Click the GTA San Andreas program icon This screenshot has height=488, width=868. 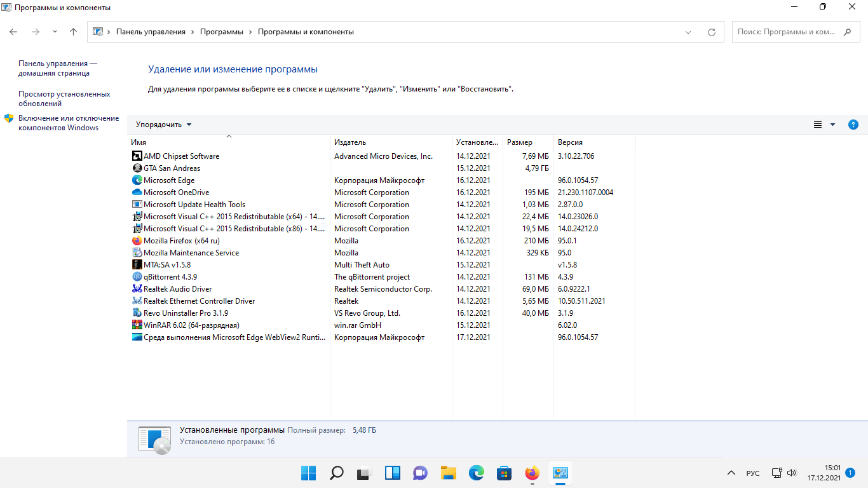[x=137, y=168]
